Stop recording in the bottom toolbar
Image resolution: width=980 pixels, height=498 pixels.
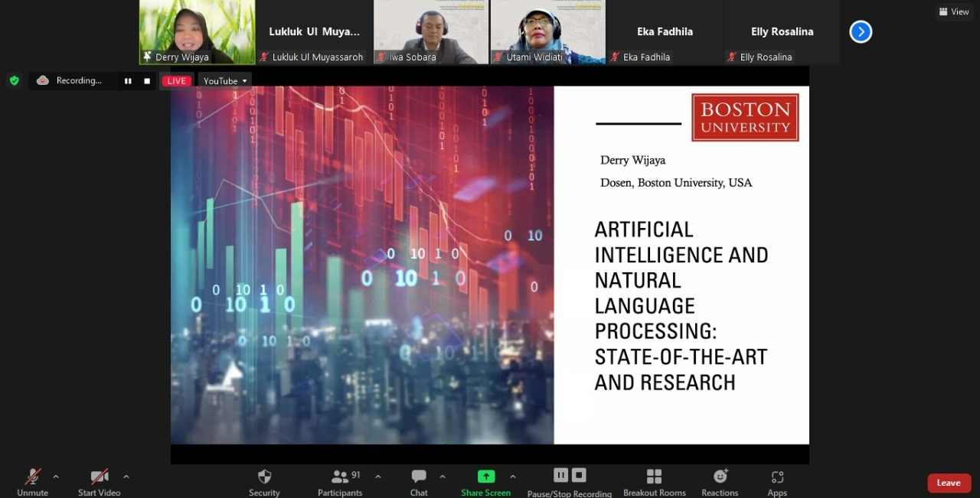coord(579,475)
